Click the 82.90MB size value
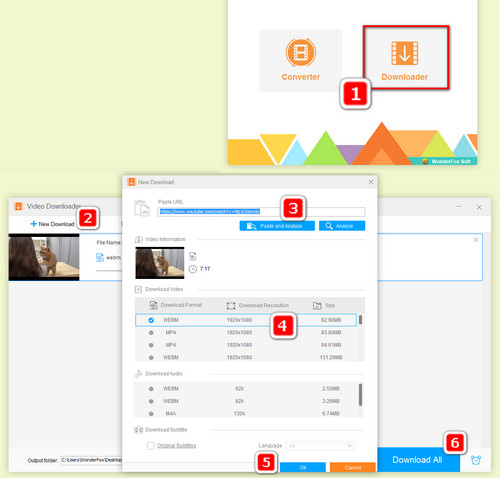The height and width of the screenshot is (478, 500). (x=331, y=320)
